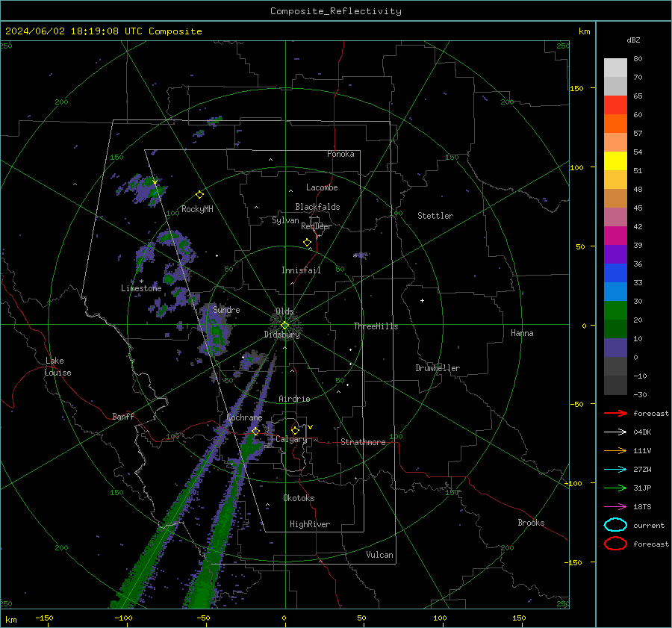The height and width of the screenshot is (628, 672).
Task: Click the Calgary city label
Action: tap(291, 439)
